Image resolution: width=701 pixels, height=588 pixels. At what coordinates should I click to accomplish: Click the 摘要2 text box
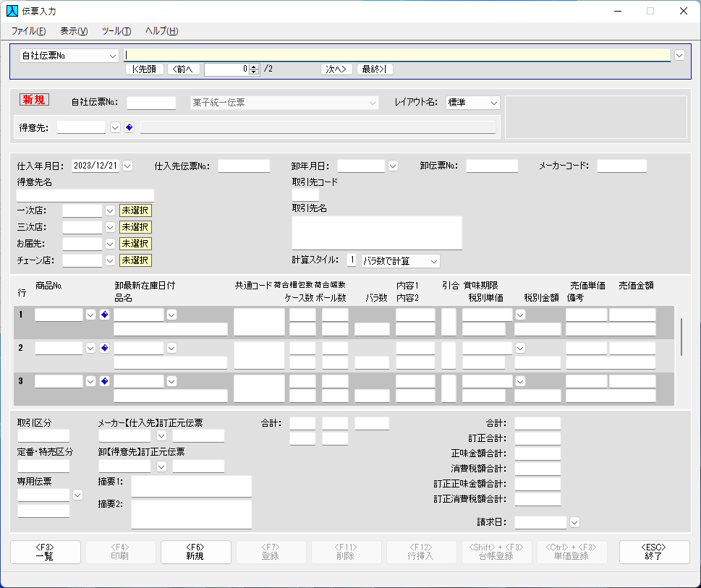tap(191, 514)
